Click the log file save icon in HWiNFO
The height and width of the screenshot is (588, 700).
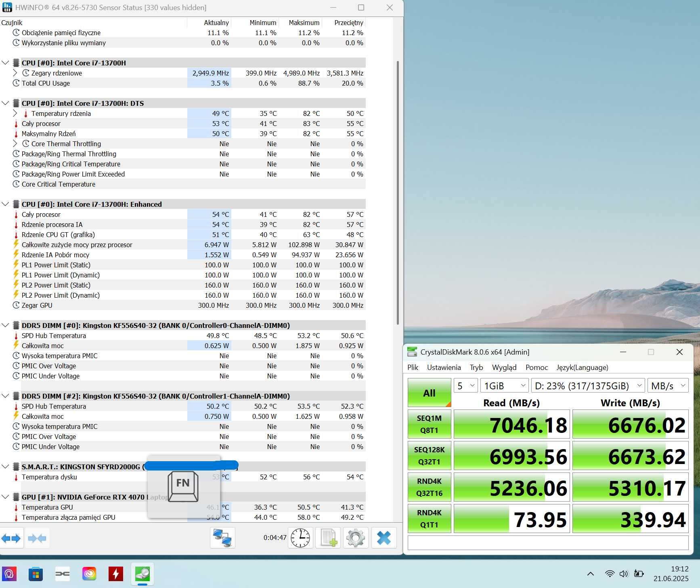pos(328,538)
